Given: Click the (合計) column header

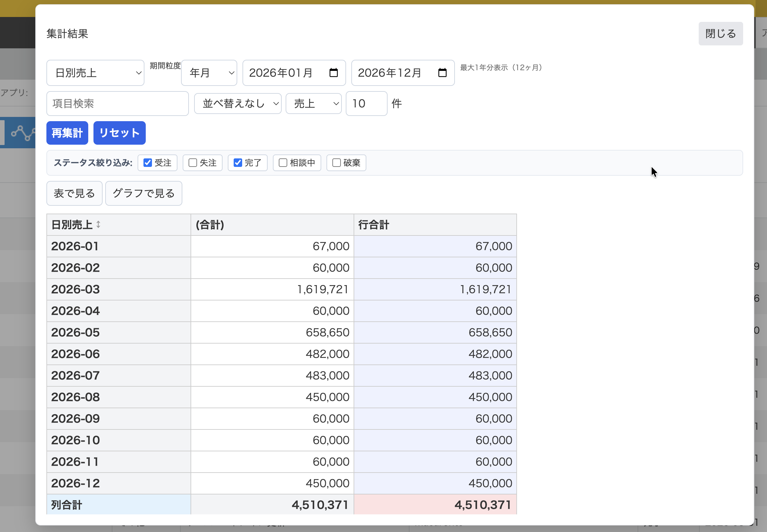Looking at the screenshot, I should point(272,225).
